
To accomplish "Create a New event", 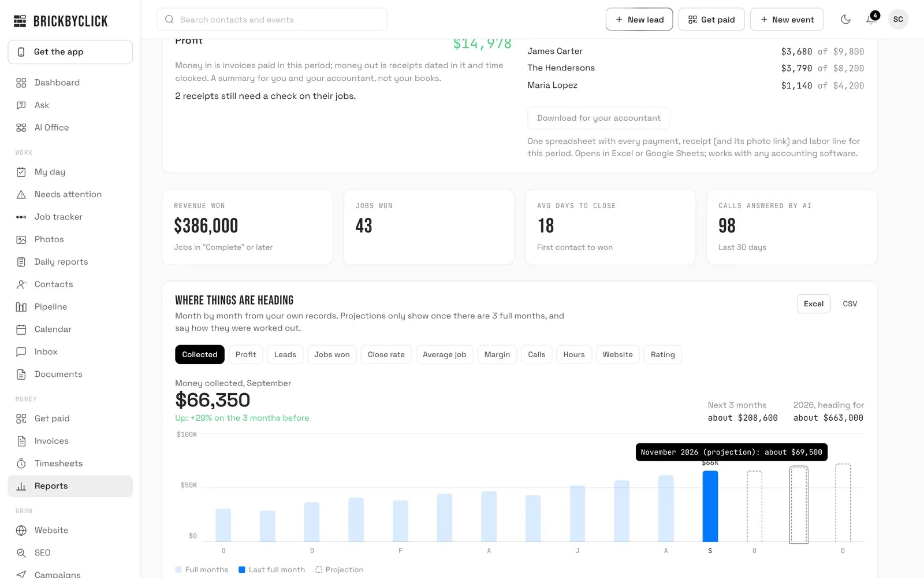I will click(787, 20).
